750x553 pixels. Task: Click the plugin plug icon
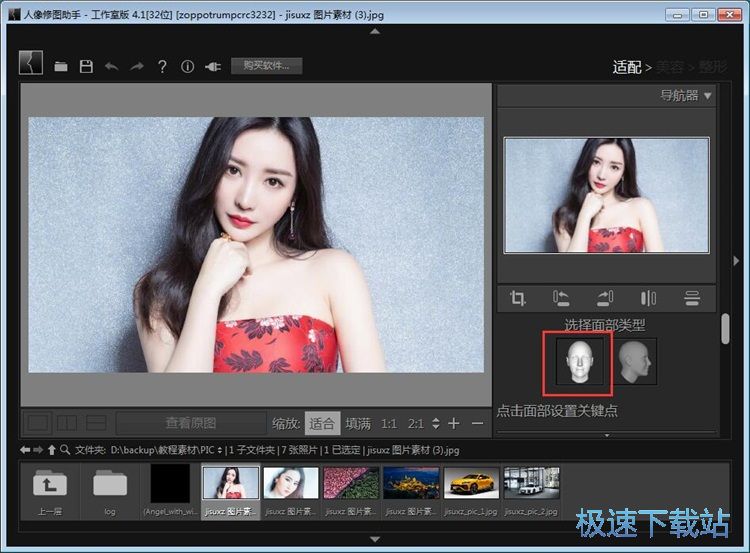click(213, 66)
